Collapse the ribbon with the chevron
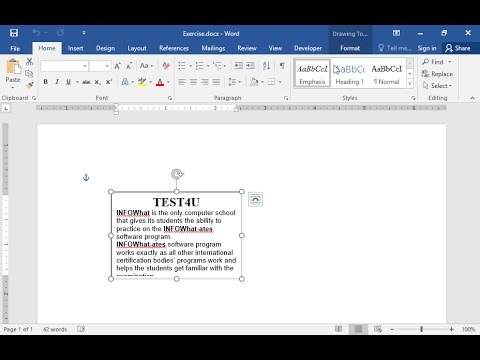 [472, 98]
